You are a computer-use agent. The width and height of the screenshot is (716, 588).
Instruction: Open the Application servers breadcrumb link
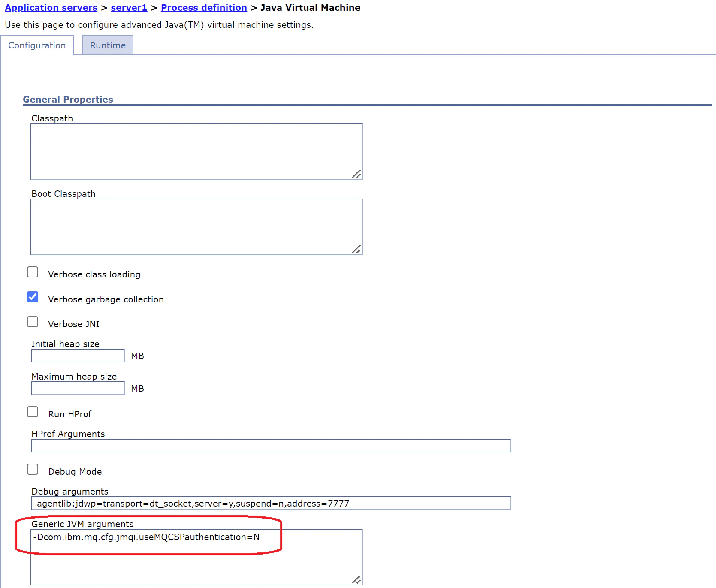pyautogui.click(x=51, y=8)
